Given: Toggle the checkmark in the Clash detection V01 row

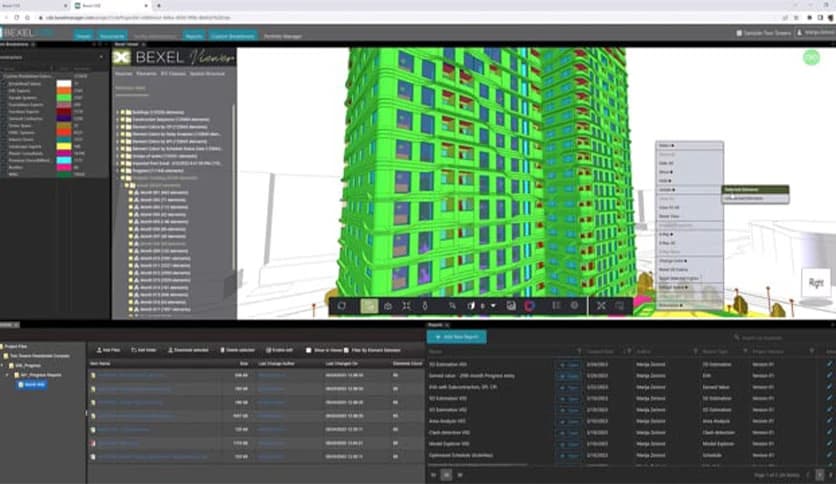Looking at the screenshot, I should click(x=829, y=432).
